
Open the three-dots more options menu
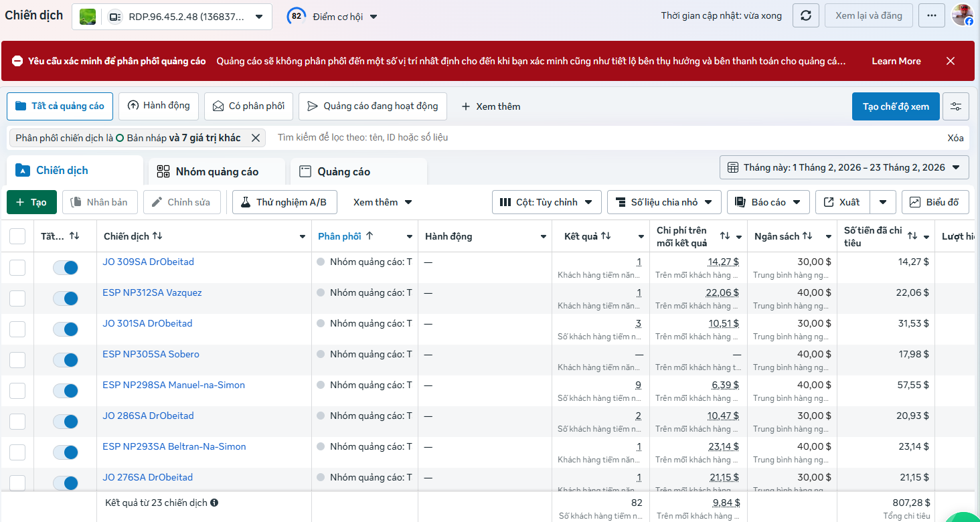[932, 15]
